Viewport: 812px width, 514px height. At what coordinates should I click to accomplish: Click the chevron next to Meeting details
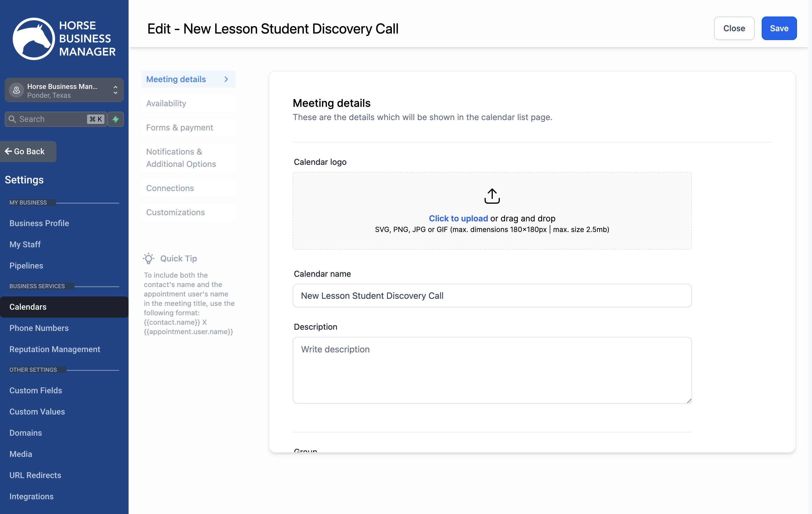point(226,79)
